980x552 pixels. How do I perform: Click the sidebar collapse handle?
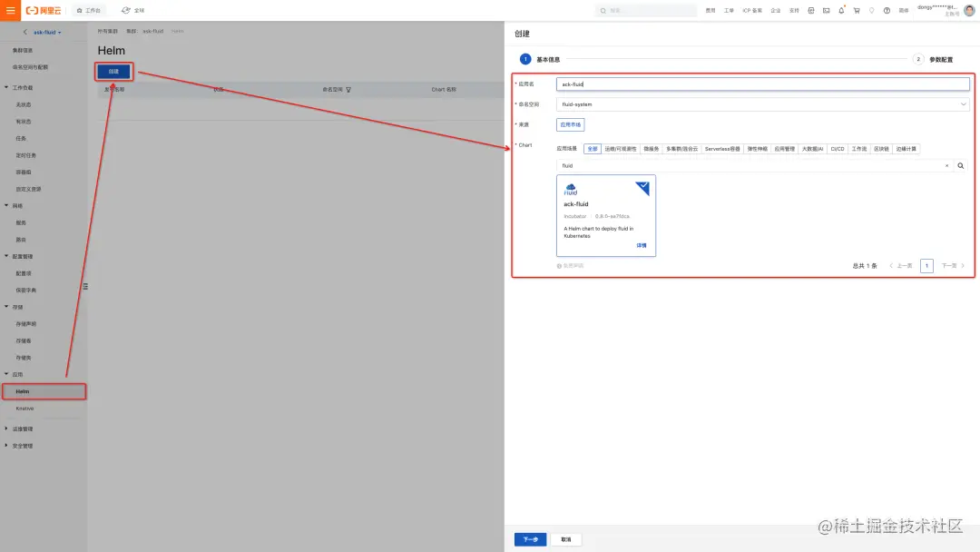(85, 286)
